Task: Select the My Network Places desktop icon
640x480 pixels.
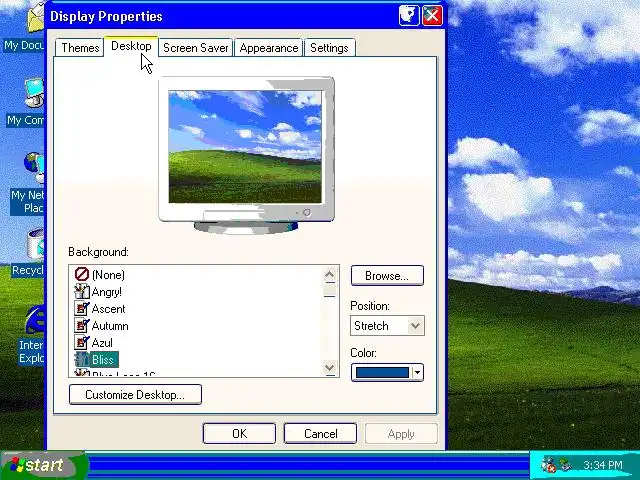Action: pos(27,184)
